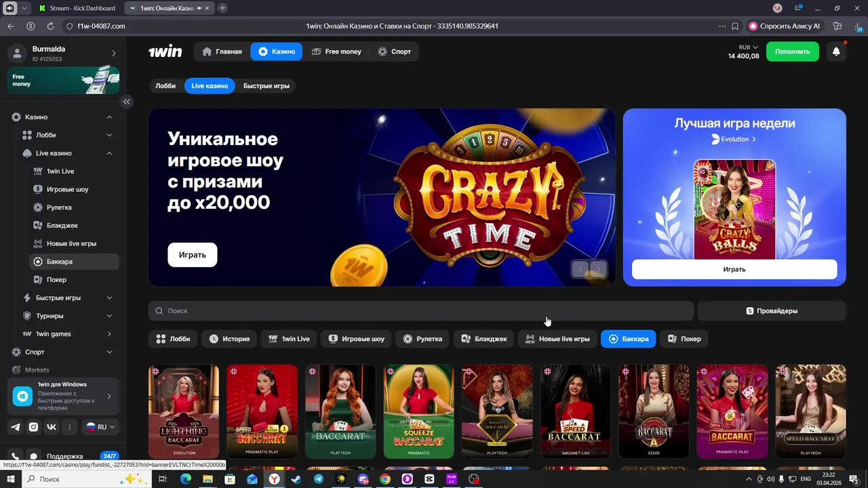Open the notifications bell icon

836,52
